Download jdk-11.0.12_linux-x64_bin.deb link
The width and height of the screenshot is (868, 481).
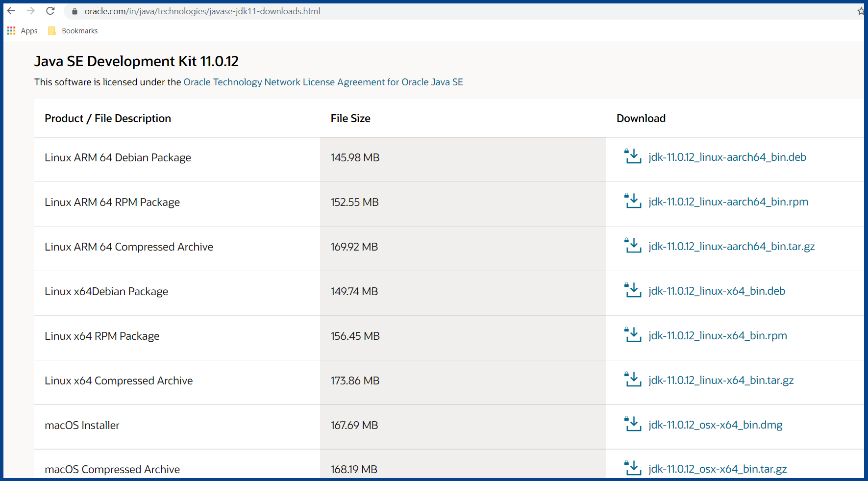pos(717,291)
